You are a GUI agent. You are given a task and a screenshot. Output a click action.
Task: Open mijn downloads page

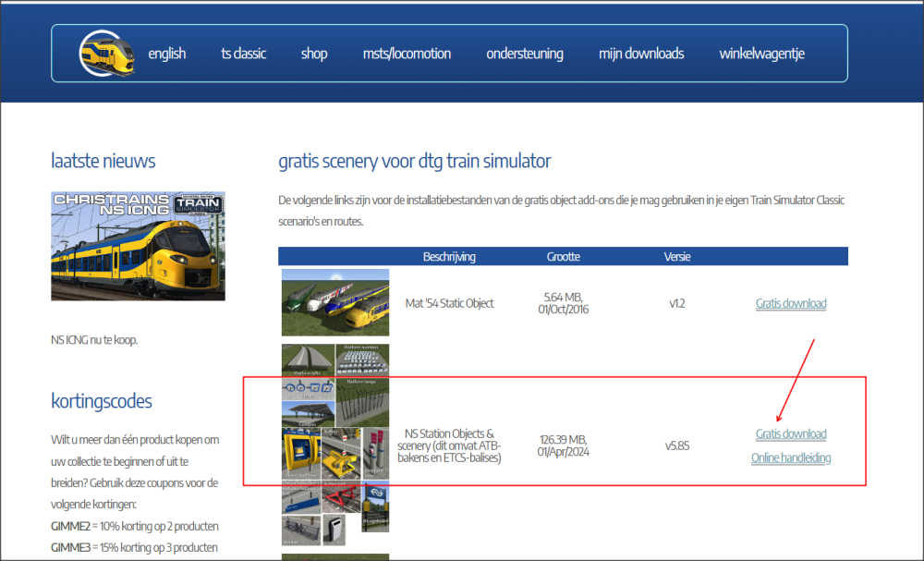(x=641, y=54)
